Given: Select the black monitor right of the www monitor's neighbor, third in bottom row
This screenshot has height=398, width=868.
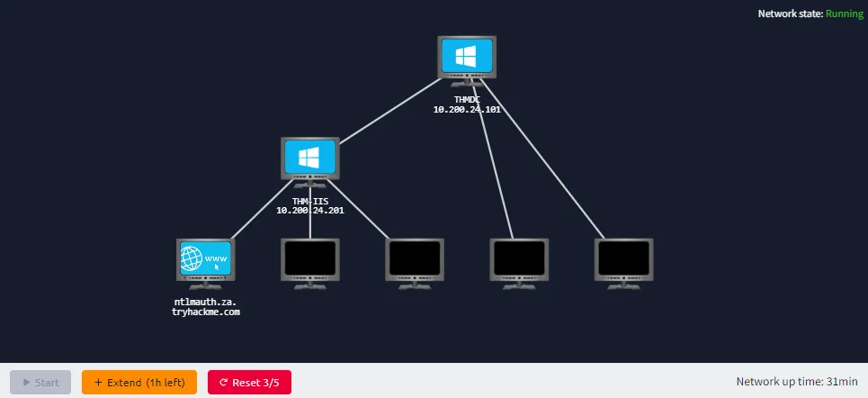Looking at the screenshot, I should pyautogui.click(x=415, y=264).
